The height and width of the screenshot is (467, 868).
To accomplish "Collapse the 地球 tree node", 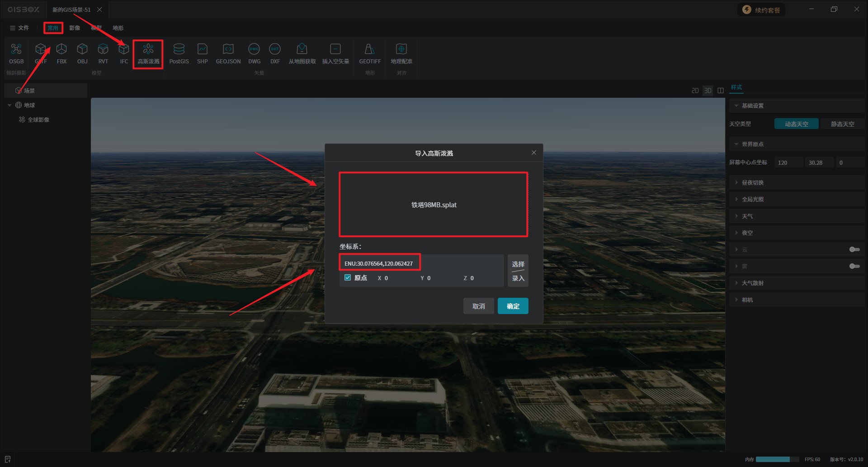I will [9, 105].
